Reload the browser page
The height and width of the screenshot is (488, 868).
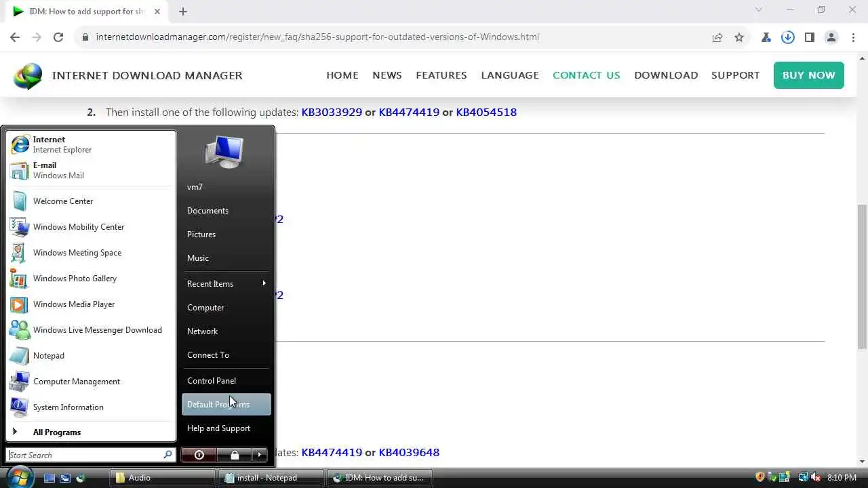point(58,37)
